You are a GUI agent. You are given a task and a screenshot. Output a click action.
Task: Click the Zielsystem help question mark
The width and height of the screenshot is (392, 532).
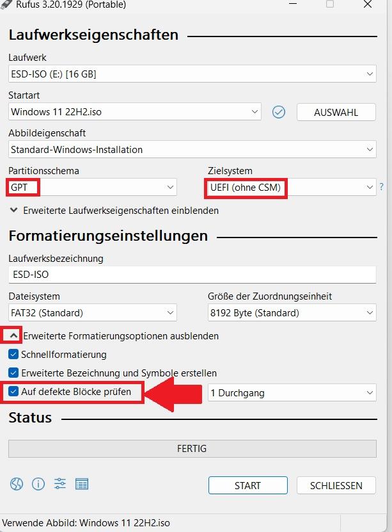tap(382, 187)
